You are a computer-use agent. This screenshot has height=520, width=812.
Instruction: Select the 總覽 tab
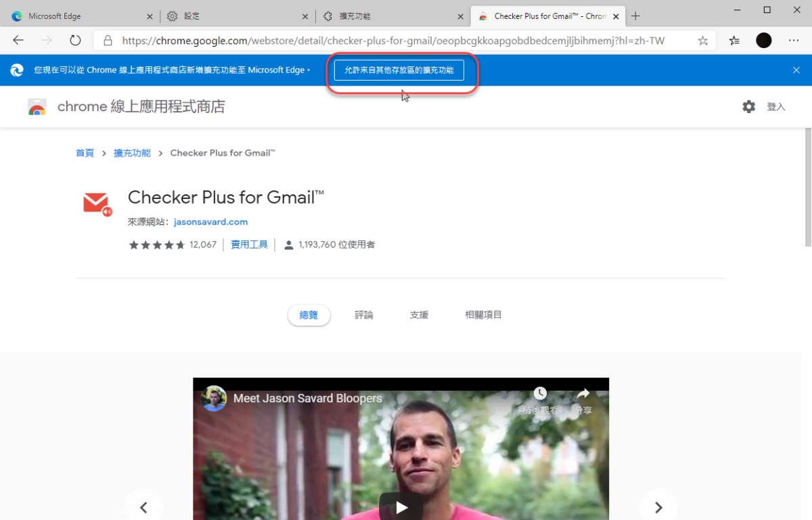(309, 315)
